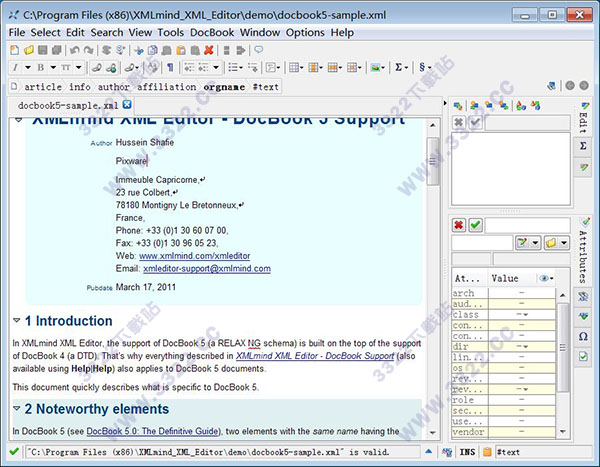Redo the last undone action

(88, 50)
